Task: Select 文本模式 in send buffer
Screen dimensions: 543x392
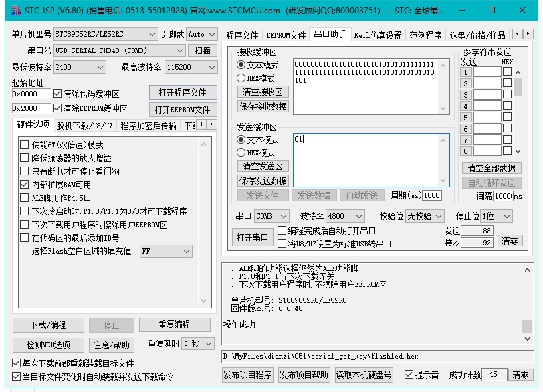Action: pos(241,140)
